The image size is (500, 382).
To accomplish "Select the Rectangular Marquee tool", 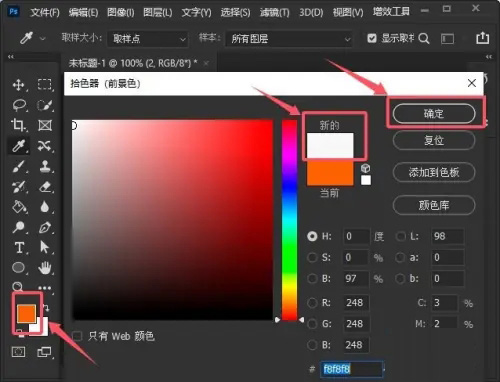I will [45, 85].
